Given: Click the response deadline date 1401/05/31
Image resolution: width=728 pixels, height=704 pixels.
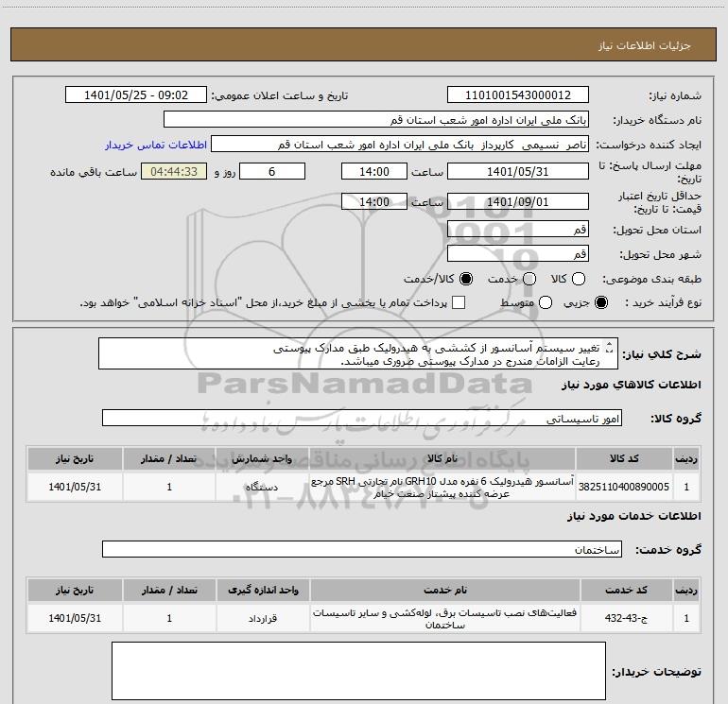Looking at the screenshot, I should click(518, 171).
